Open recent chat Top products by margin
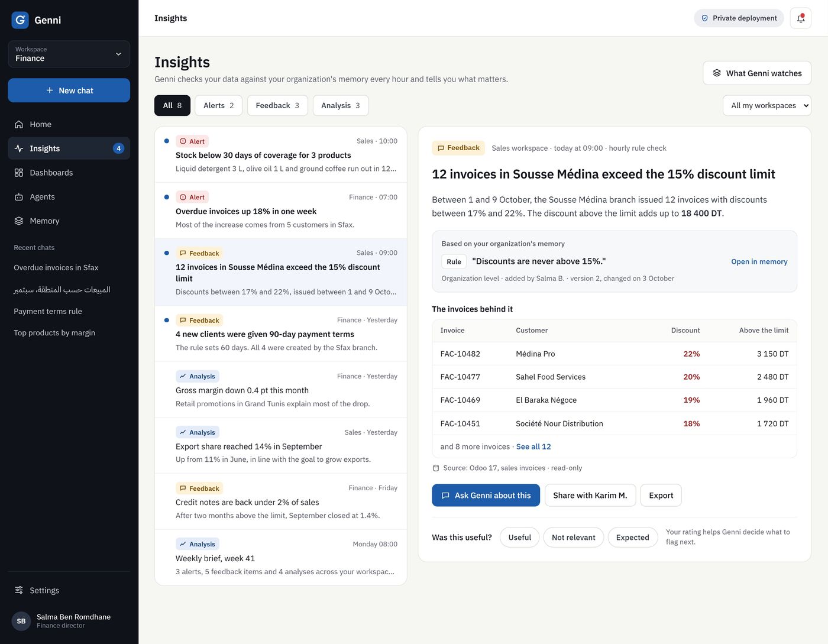828x644 pixels. click(54, 333)
